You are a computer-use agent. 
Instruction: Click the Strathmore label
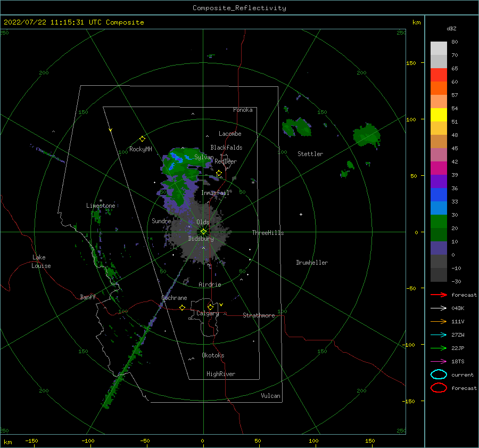click(259, 315)
